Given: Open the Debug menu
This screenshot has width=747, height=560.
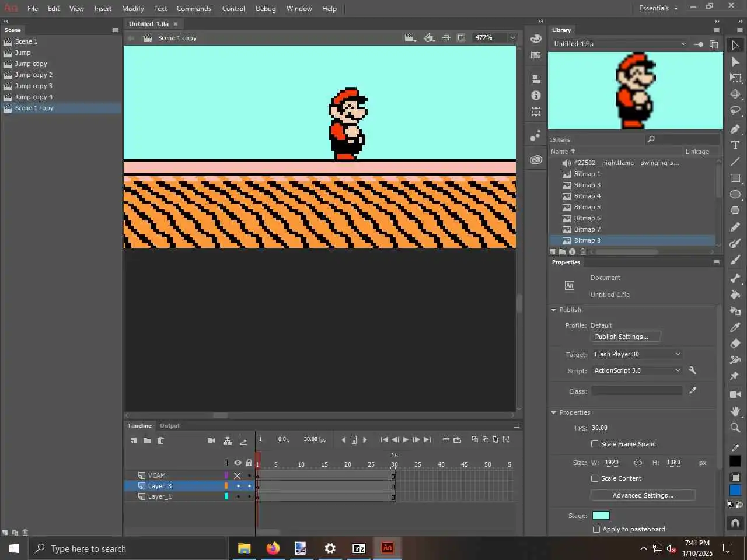Looking at the screenshot, I should pyautogui.click(x=266, y=9).
